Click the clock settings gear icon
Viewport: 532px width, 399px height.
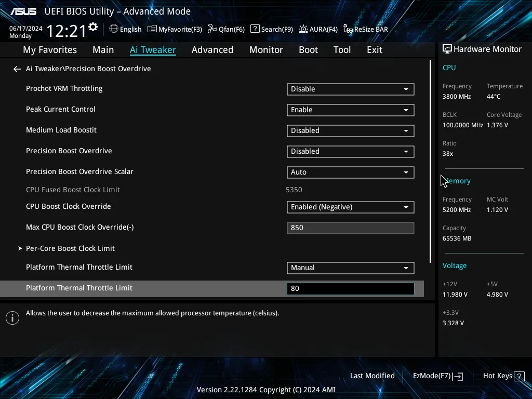coord(93,27)
